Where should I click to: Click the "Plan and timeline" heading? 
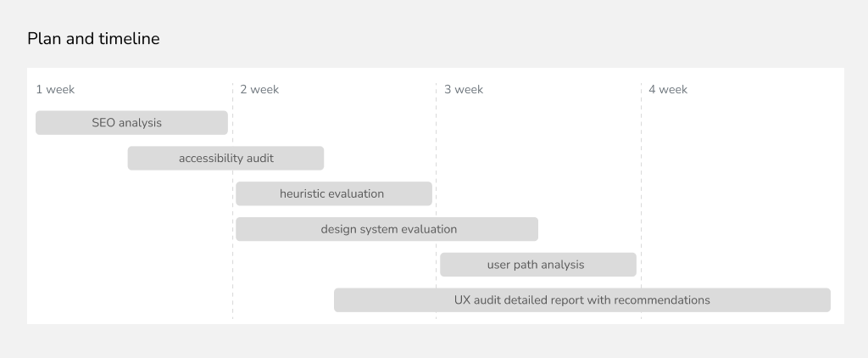click(x=93, y=39)
